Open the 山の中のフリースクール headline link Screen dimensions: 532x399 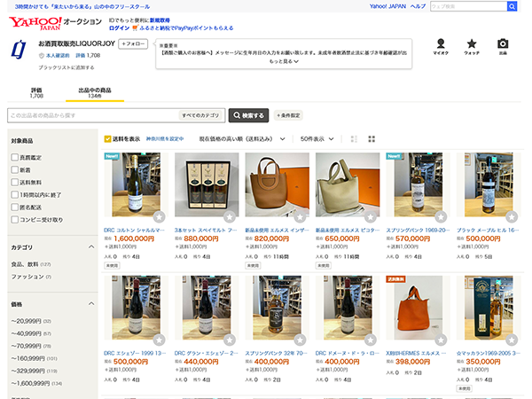pyautogui.click(x=82, y=6)
